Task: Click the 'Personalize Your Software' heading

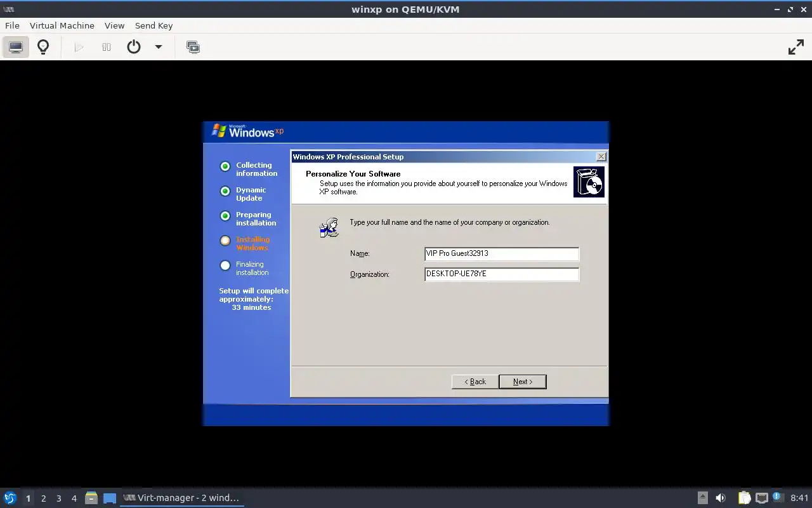Action: pos(353,174)
